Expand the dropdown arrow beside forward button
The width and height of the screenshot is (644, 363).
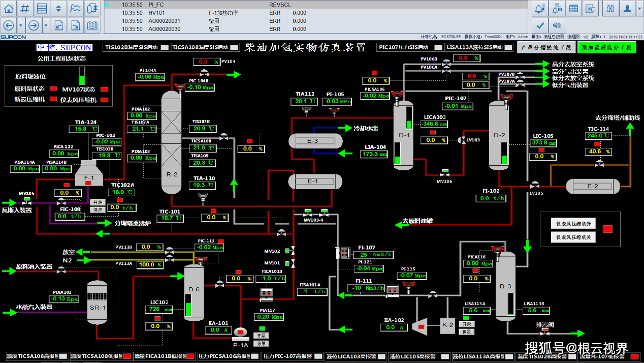[x=46, y=25]
